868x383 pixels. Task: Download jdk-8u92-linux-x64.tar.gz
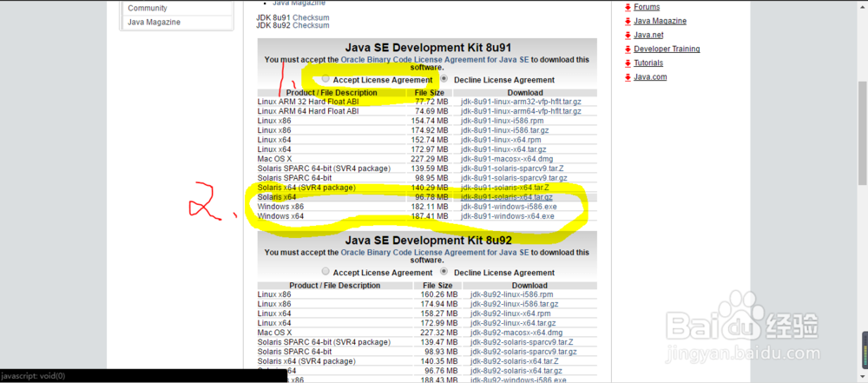(513, 323)
